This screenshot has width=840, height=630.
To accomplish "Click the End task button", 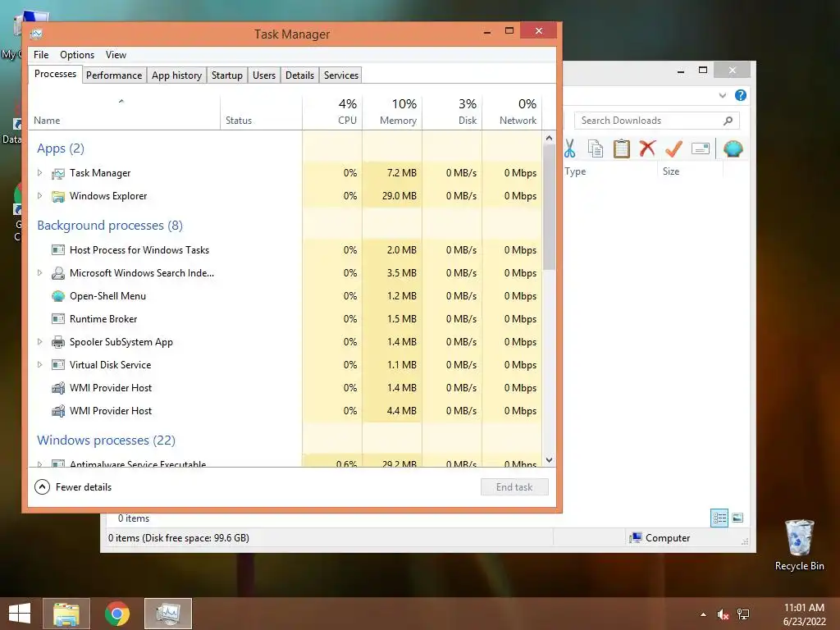I will click(x=514, y=487).
